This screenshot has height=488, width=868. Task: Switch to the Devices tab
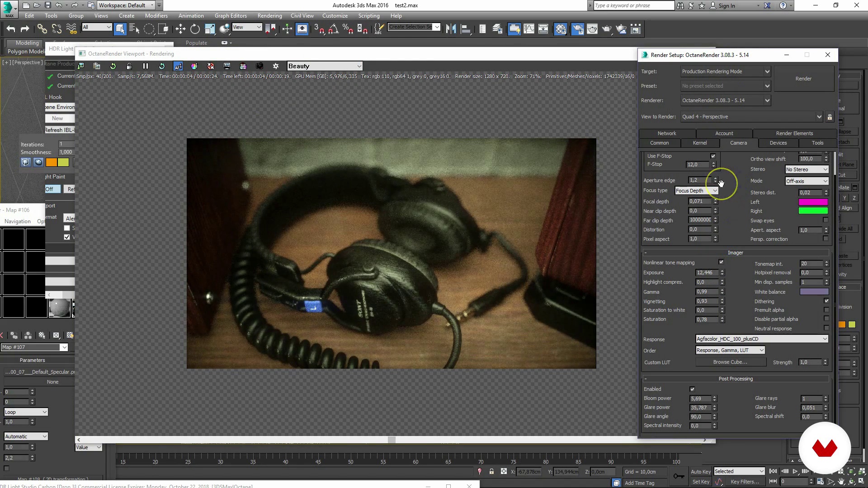click(778, 143)
